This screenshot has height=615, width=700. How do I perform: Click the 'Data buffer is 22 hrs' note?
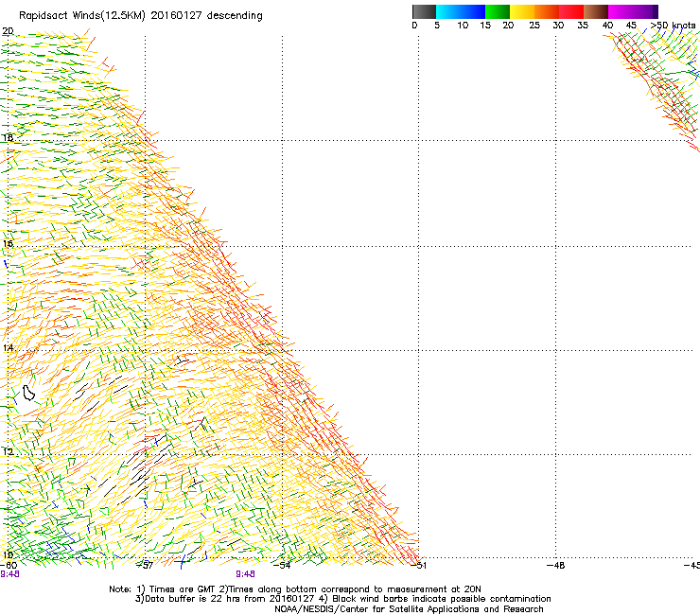click(192, 599)
